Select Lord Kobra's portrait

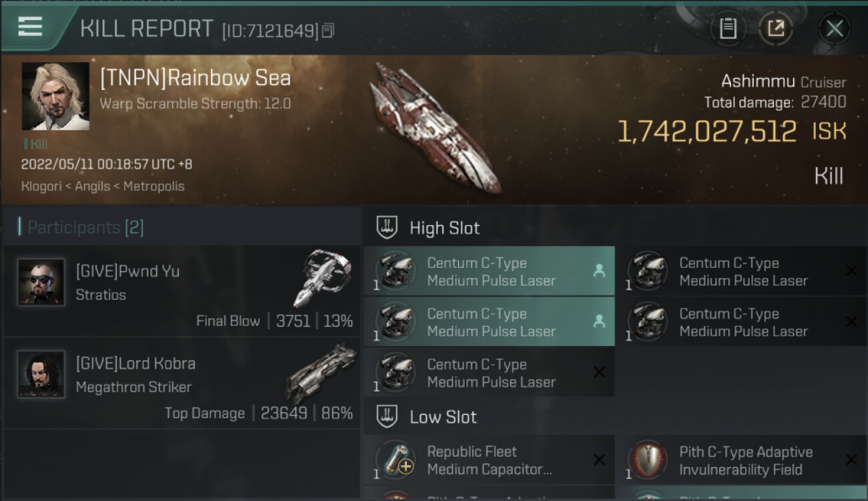pos(41,374)
